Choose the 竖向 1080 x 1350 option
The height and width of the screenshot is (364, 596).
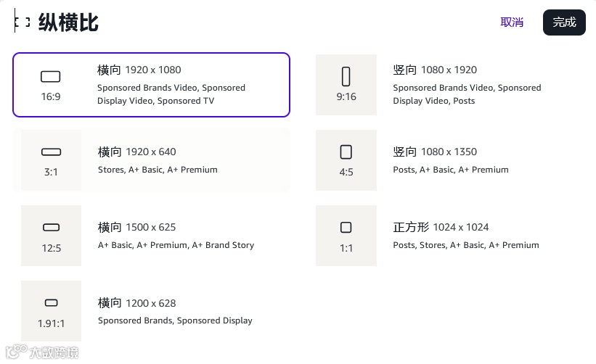tap(435, 152)
